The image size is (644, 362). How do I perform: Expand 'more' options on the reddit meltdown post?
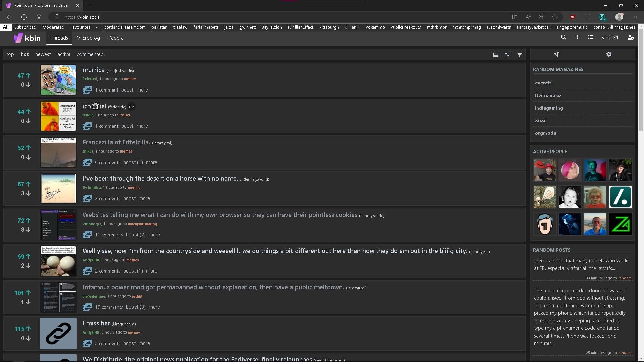[154, 307]
